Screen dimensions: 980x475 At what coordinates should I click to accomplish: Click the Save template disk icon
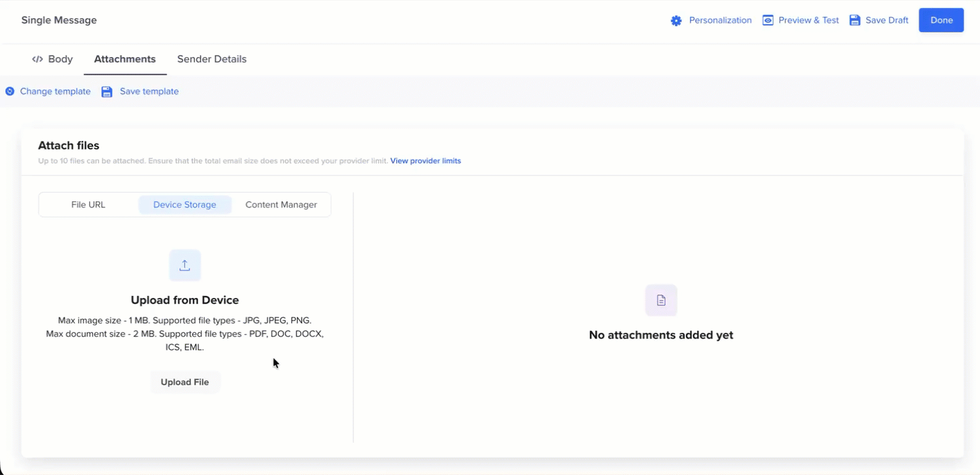click(107, 91)
